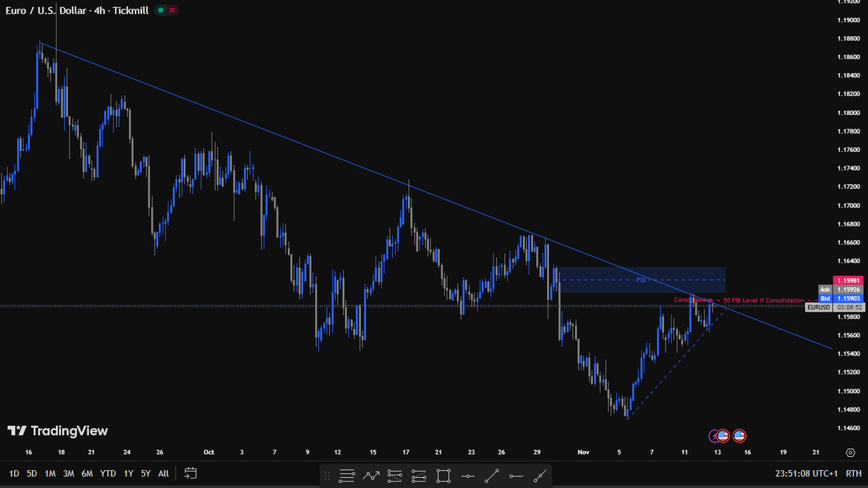868x488 pixels.
Task: Open the go to date calendar
Action: (x=190, y=474)
